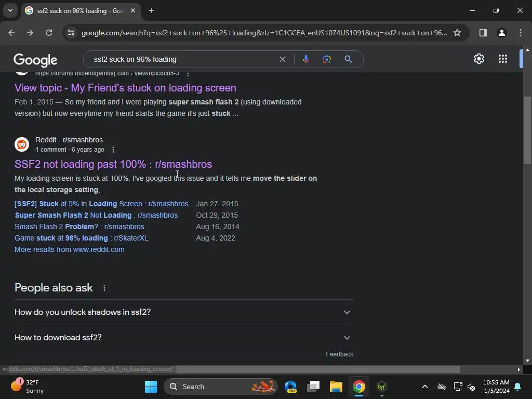Viewport: 532px width, 399px height.
Task: Bookmark this page with the star icon
Action: pos(457,33)
